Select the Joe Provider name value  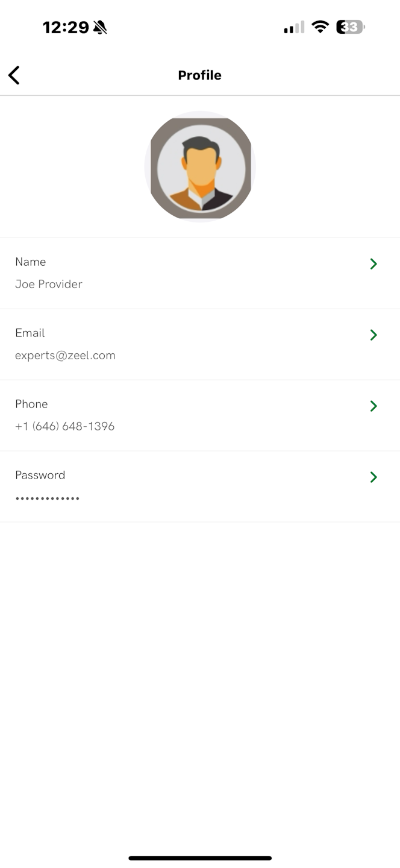(x=49, y=285)
